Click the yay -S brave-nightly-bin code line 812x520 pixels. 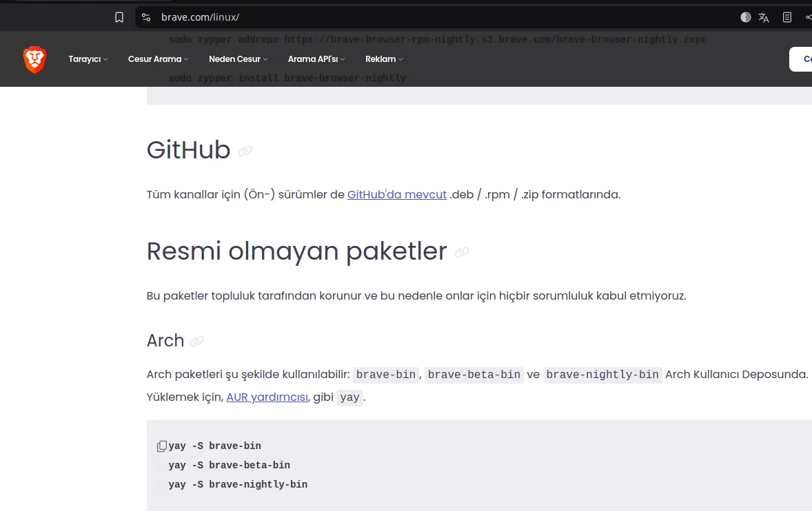(238, 484)
